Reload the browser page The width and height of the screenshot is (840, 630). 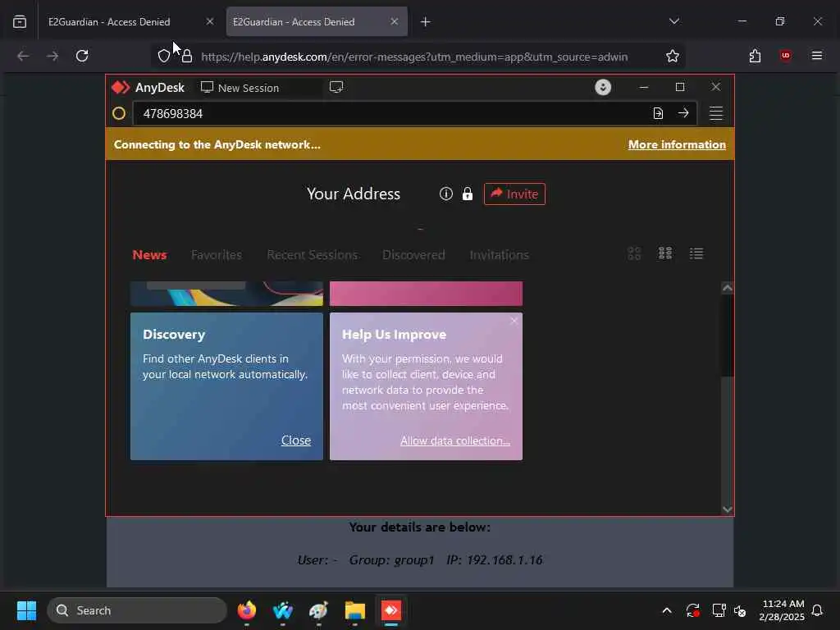(x=82, y=56)
